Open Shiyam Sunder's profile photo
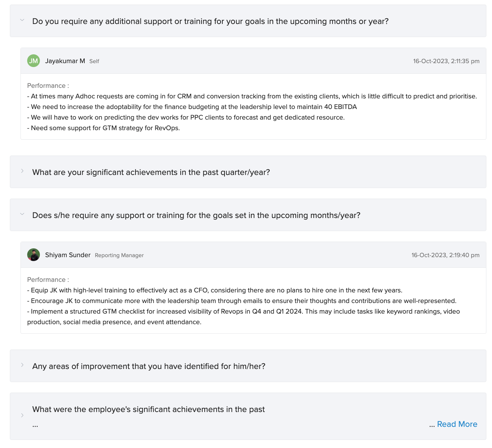492x448 pixels. 34,255
